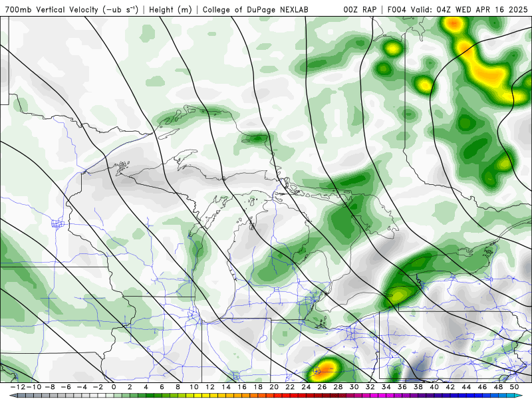The width and height of the screenshot is (532, 399).
Task: Click the '36' color scale label
Action: coord(402,387)
